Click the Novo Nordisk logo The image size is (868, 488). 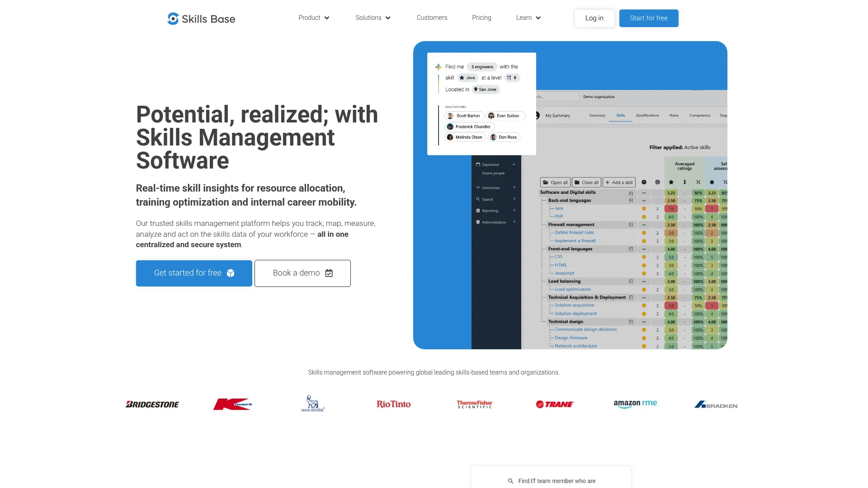pyautogui.click(x=313, y=404)
